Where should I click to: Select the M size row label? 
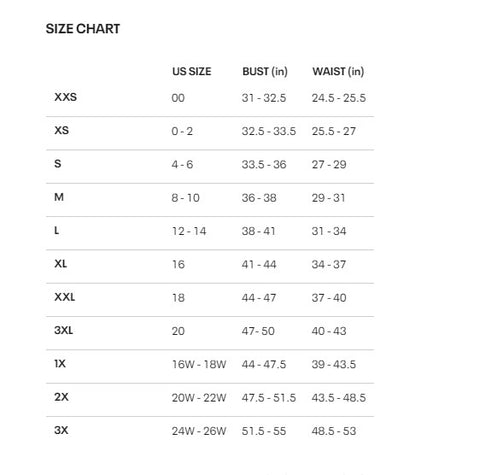59,197
